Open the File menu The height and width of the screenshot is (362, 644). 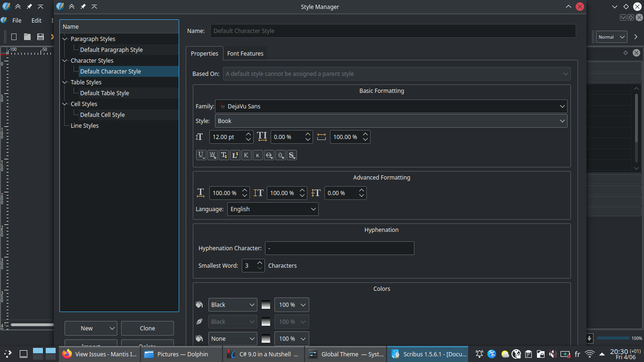pyautogui.click(x=17, y=21)
